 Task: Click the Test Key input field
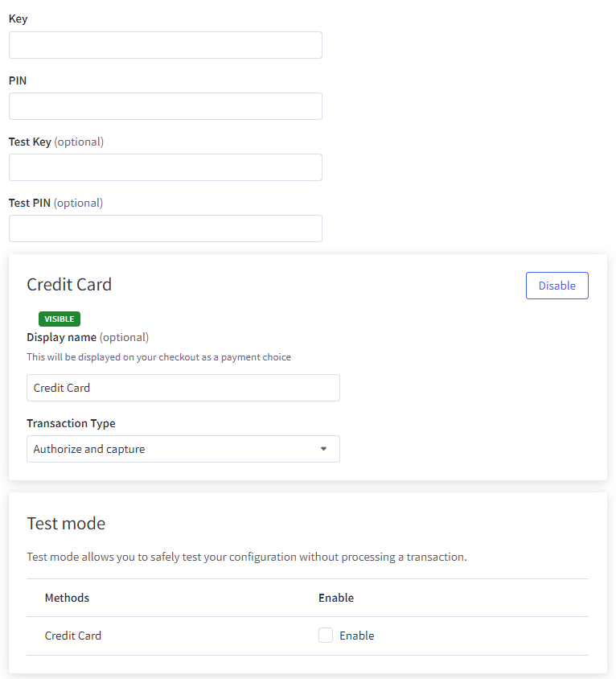tap(165, 167)
